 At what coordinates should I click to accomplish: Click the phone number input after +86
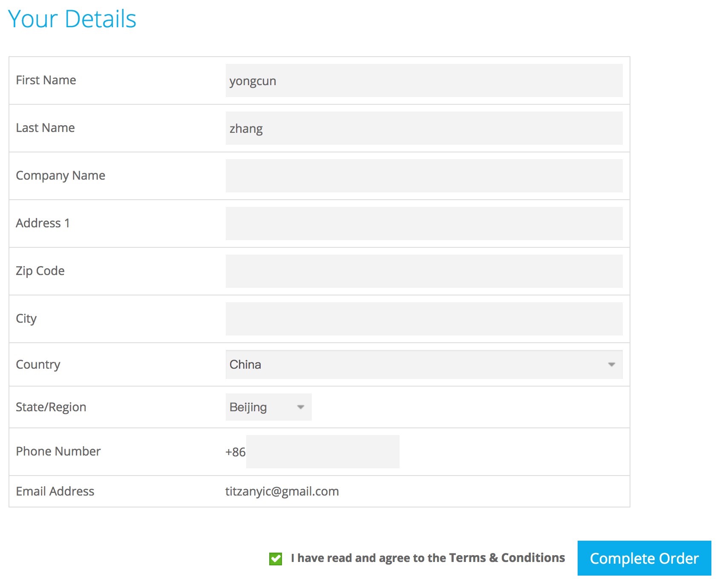coord(322,452)
